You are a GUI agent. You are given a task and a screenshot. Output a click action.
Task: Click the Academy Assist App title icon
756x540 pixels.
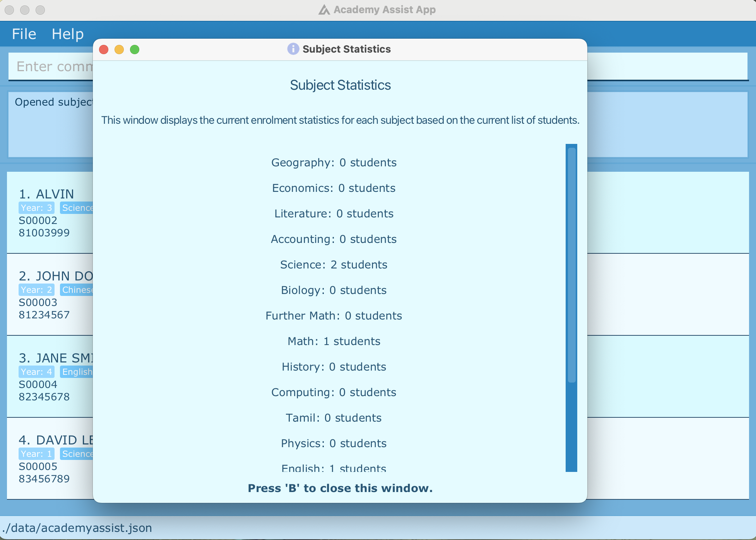coord(324,10)
